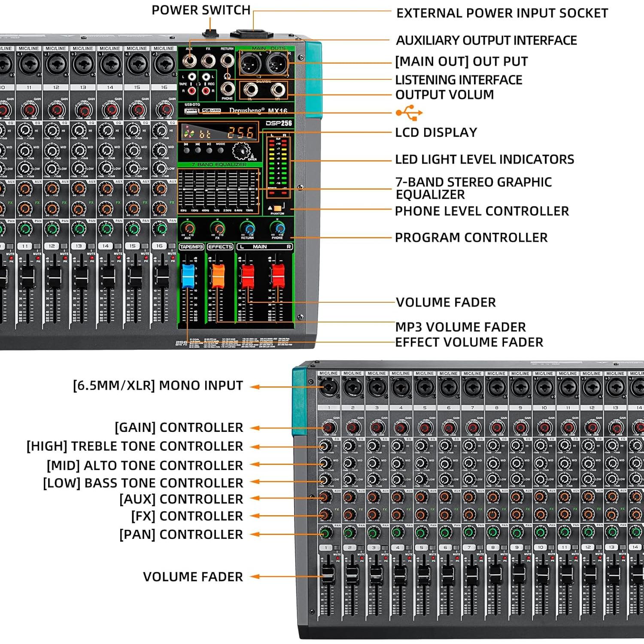This screenshot has height=644, width=644.
Task: Select the TAPE/MP3 fader label tab
Action: pos(191,247)
